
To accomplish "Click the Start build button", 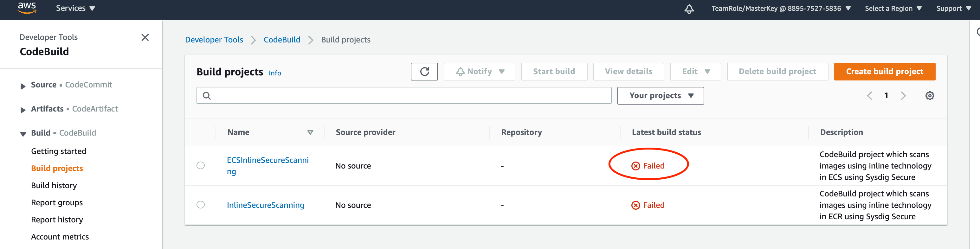I will pyautogui.click(x=554, y=72).
